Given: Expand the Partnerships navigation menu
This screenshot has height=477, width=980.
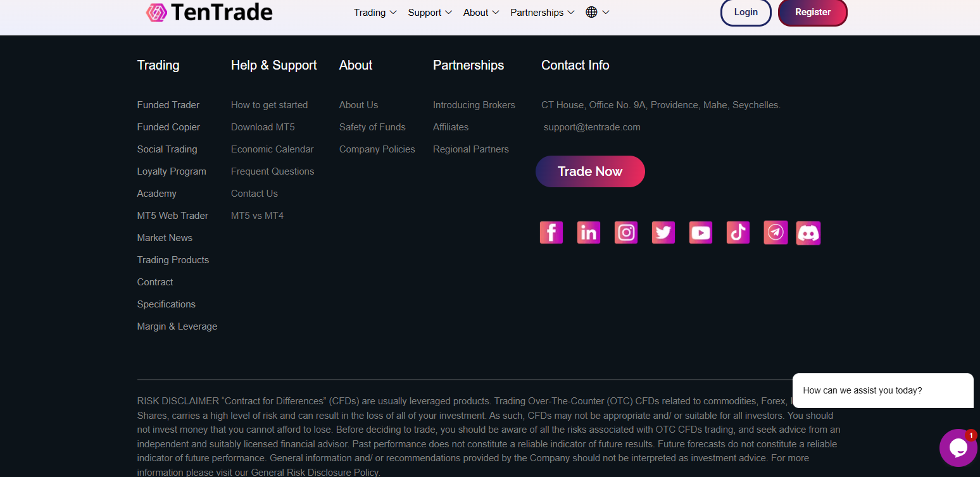Looking at the screenshot, I should [543, 13].
